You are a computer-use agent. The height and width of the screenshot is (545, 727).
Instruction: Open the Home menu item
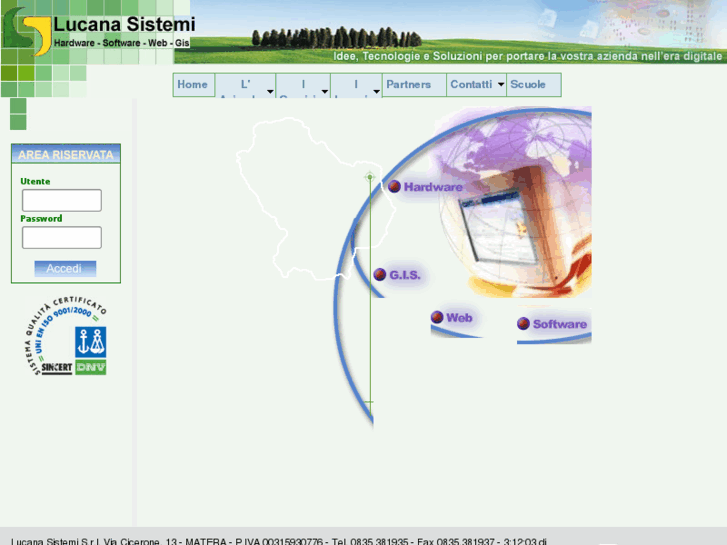192,85
